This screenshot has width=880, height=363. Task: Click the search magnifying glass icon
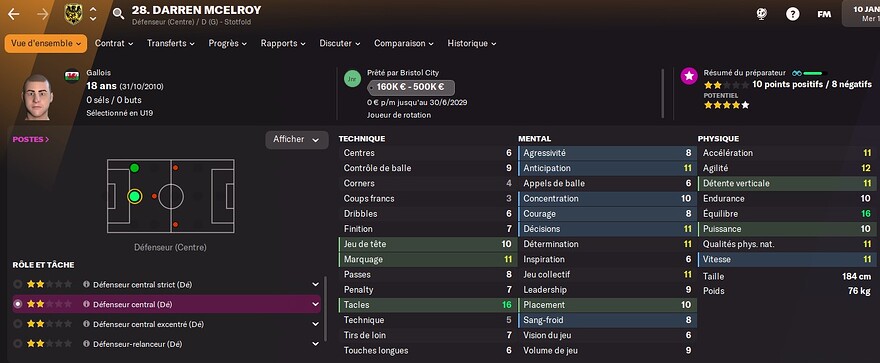(x=118, y=13)
